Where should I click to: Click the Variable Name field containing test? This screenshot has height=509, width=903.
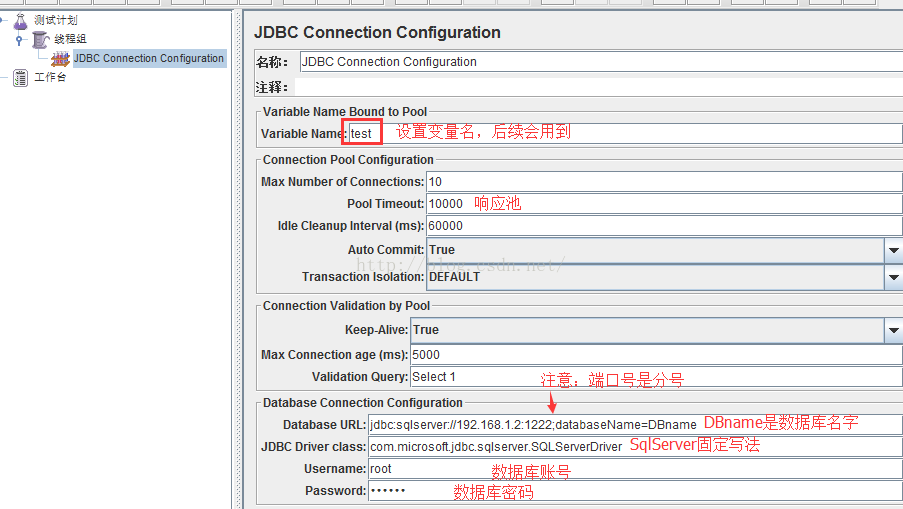point(625,134)
